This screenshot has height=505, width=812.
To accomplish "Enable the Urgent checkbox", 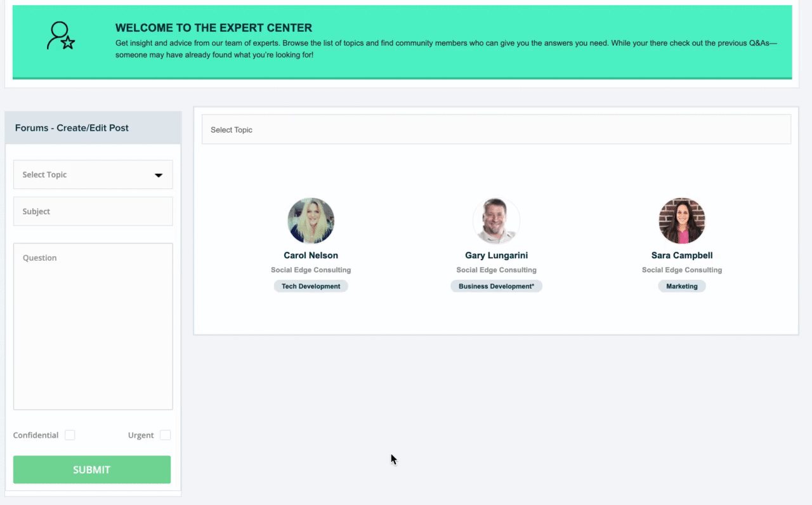I will (165, 435).
